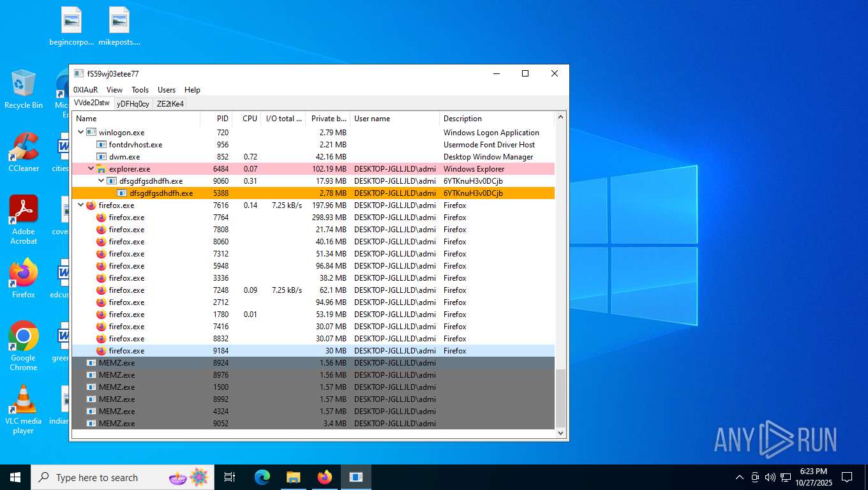Switch to the yDFHq0cy tab
The height and width of the screenshot is (490, 868).
[133, 103]
